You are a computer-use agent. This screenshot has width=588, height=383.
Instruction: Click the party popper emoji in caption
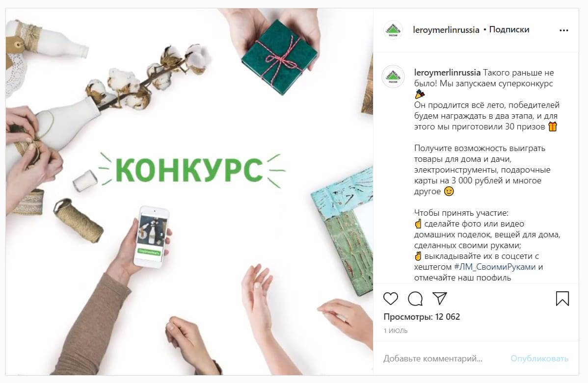420,94
